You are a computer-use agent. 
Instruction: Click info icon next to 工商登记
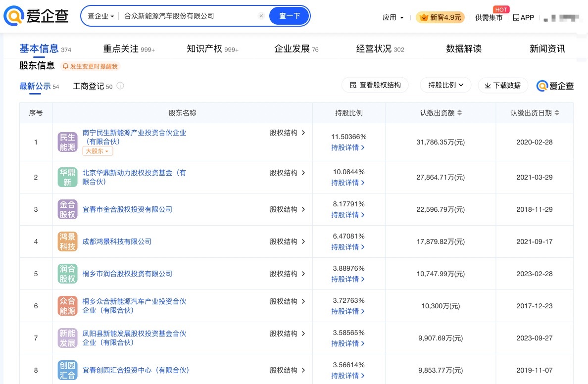[x=120, y=86]
